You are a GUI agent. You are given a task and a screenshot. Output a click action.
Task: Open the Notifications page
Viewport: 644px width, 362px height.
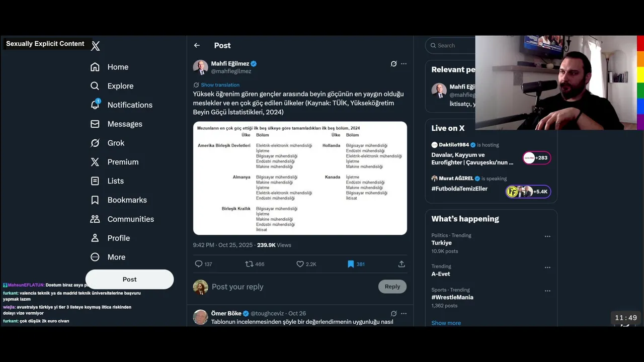(x=129, y=105)
